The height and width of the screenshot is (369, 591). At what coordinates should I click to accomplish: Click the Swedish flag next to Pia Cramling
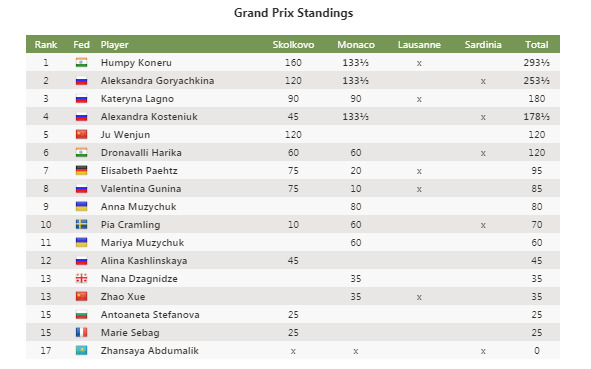(81, 225)
